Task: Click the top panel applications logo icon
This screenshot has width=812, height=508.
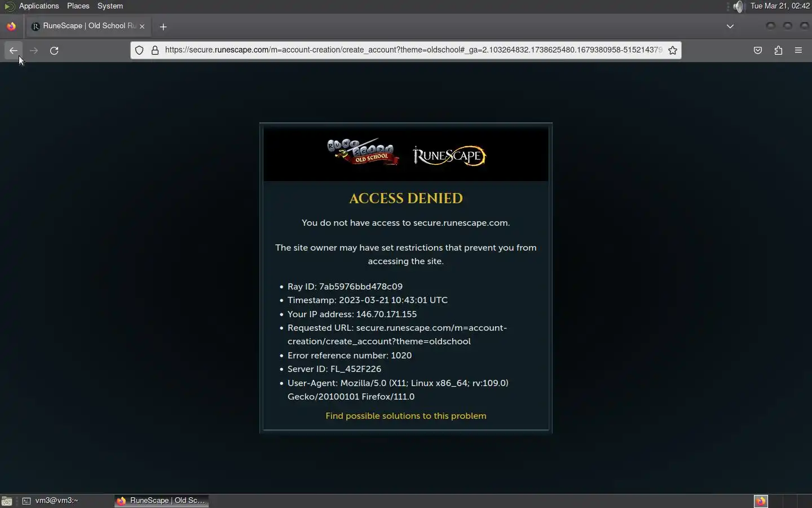Action: point(9,6)
